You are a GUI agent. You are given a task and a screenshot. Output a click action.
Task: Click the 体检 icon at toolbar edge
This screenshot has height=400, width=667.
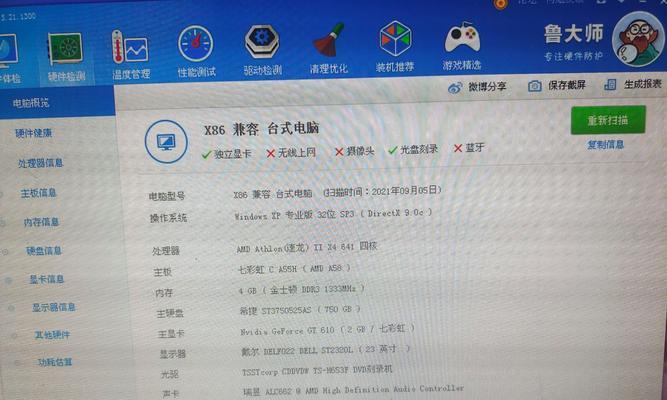coord(9,59)
